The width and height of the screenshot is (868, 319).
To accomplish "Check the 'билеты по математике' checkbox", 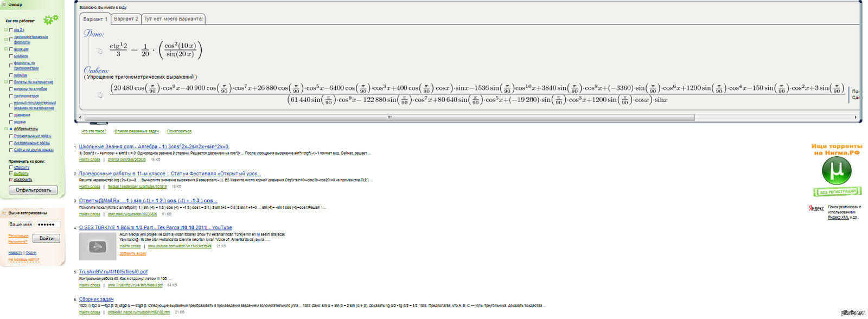I will 11,82.
